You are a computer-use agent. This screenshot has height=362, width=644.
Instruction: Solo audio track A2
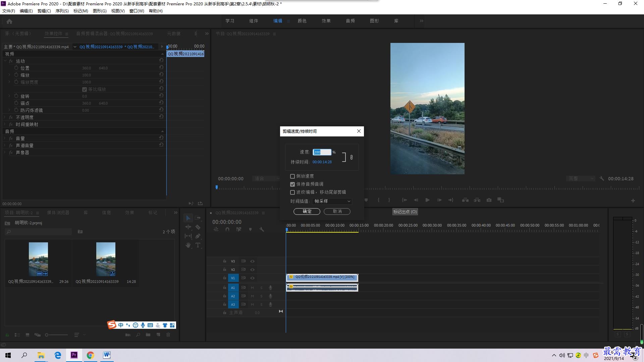pyautogui.click(x=261, y=296)
